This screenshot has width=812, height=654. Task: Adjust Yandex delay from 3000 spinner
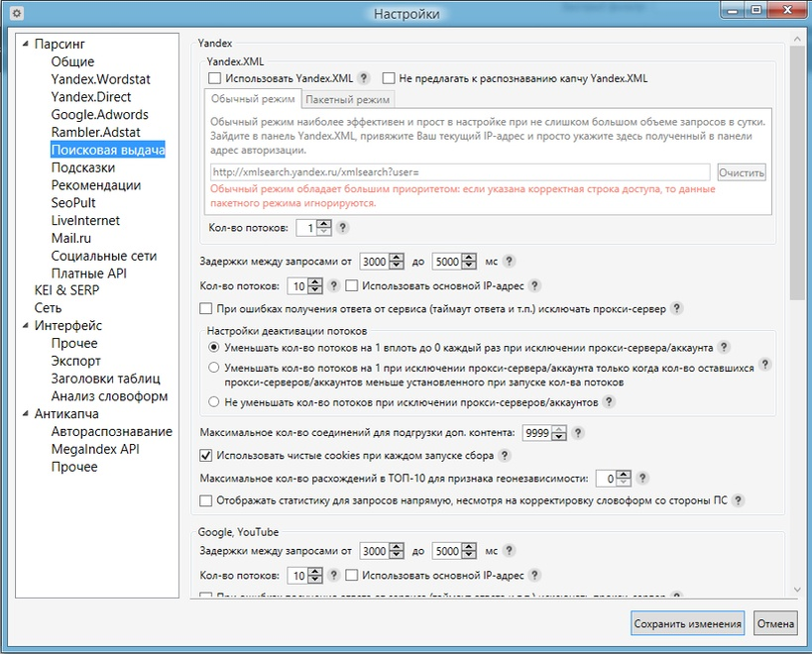point(397,262)
